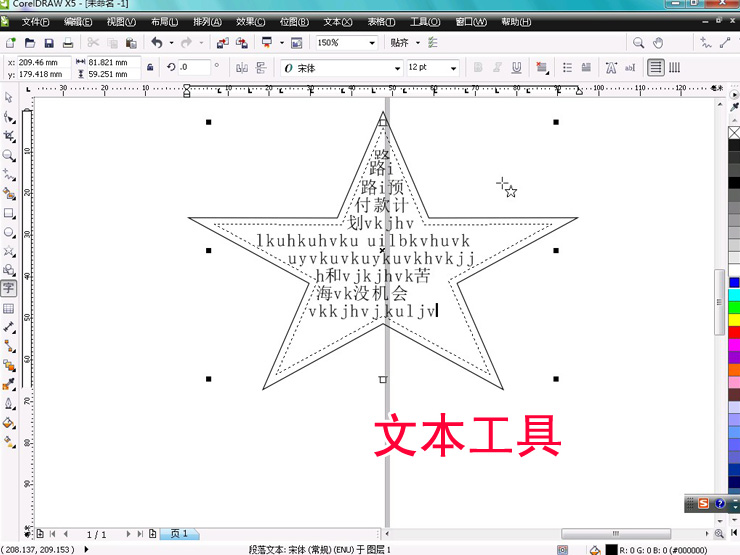Toggle horizontal text direction button

[655, 68]
